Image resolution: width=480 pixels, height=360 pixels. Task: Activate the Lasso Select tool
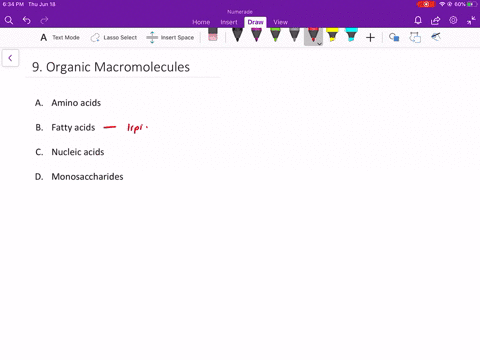[114, 38]
